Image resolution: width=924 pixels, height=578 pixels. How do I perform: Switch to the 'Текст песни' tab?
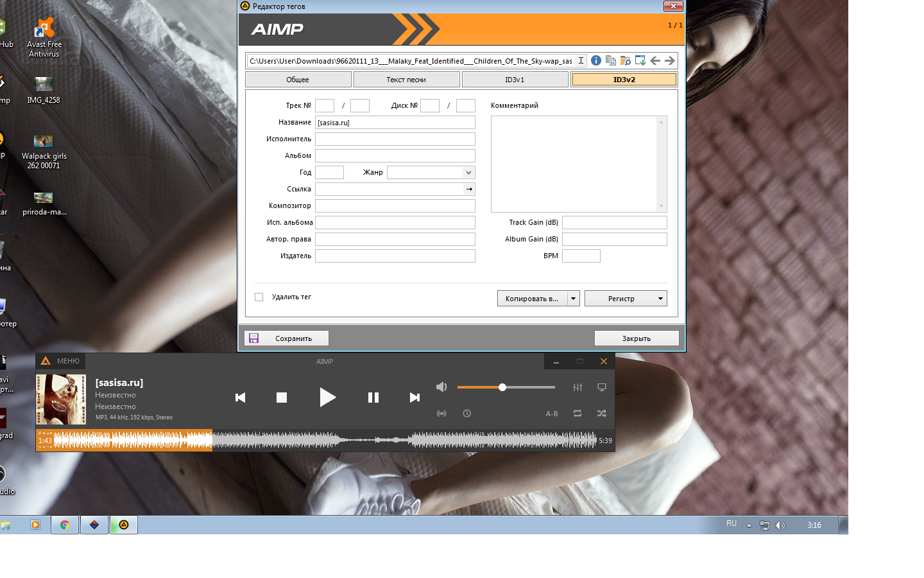(406, 80)
